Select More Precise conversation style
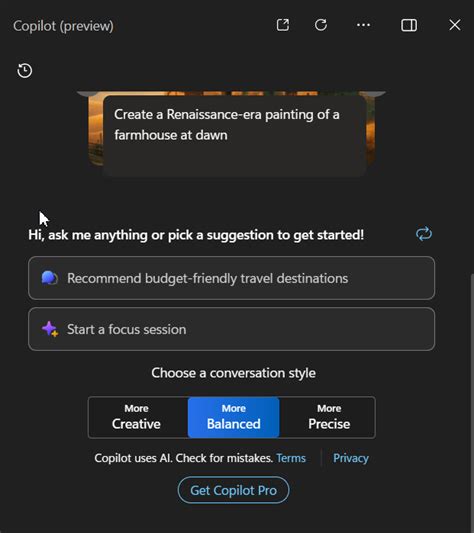 pos(328,417)
